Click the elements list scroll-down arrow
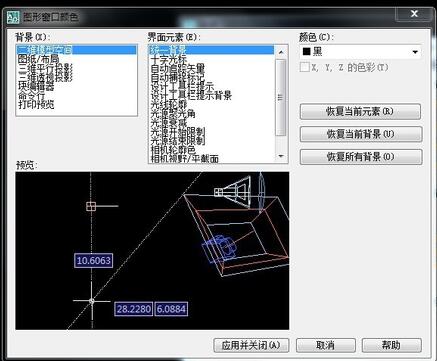 (x=281, y=156)
